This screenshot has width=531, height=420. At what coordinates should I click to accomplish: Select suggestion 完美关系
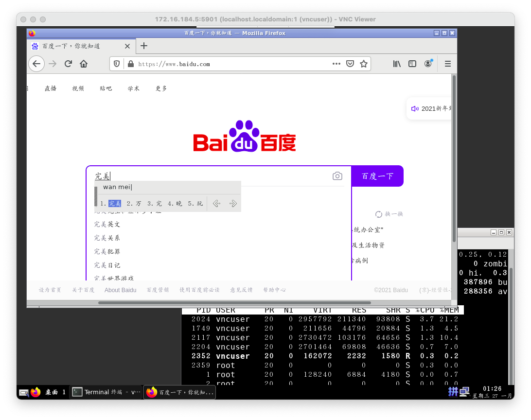107,238
